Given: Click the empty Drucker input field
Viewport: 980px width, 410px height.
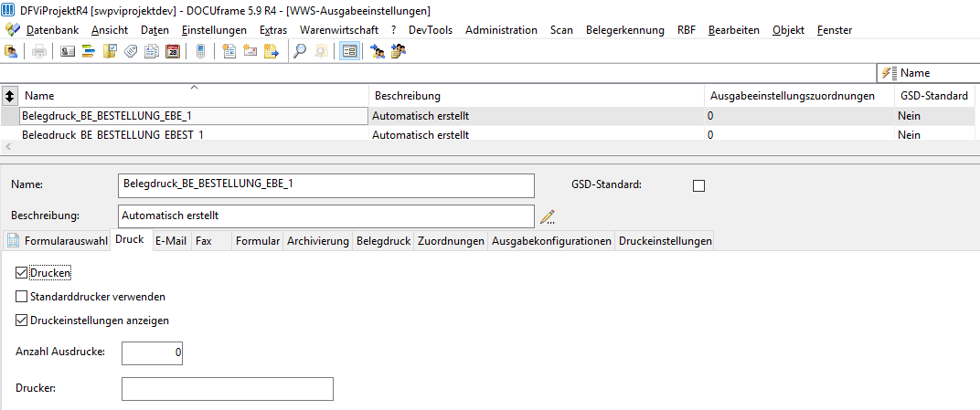Looking at the screenshot, I should point(228,388).
